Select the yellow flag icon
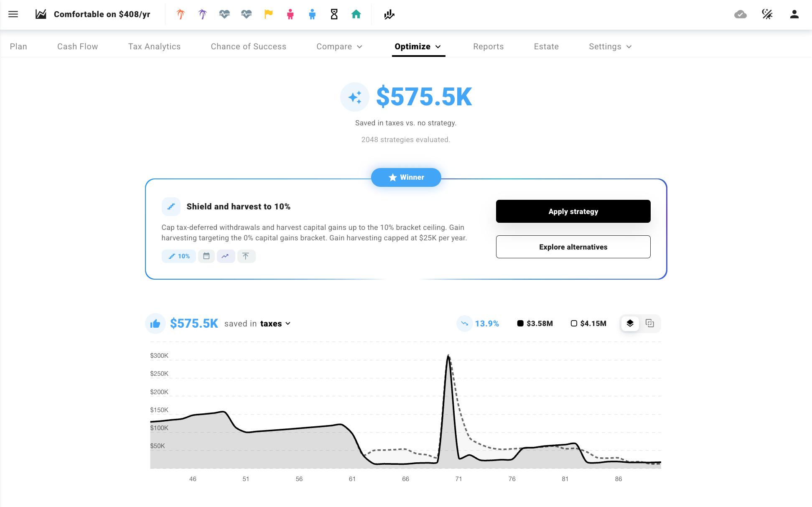The height and width of the screenshot is (507, 812). click(x=268, y=14)
